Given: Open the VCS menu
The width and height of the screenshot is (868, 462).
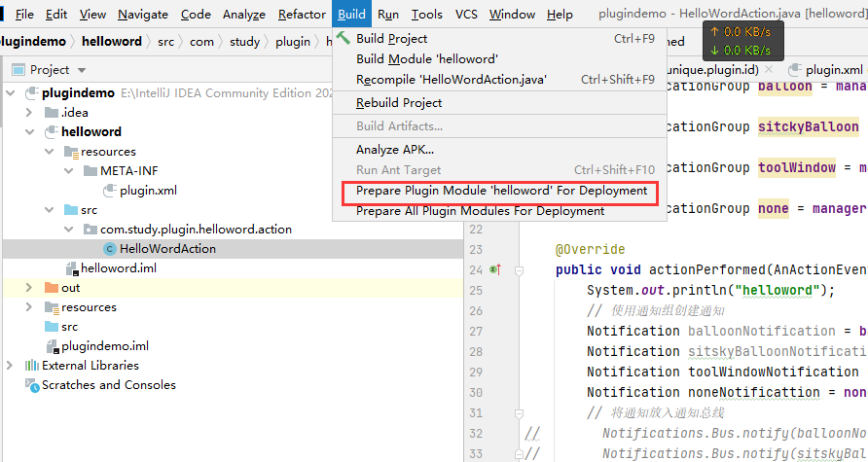Looking at the screenshot, I should 466,14.
